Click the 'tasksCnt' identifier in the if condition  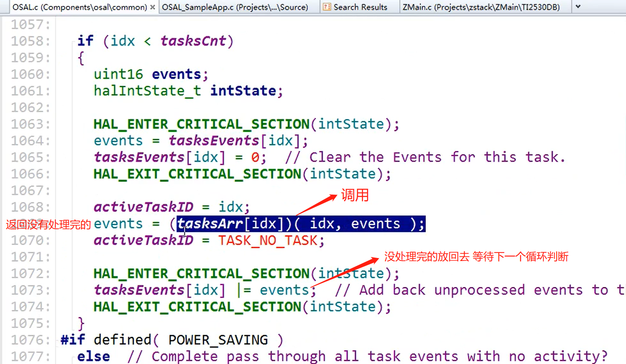pos(193,41)
